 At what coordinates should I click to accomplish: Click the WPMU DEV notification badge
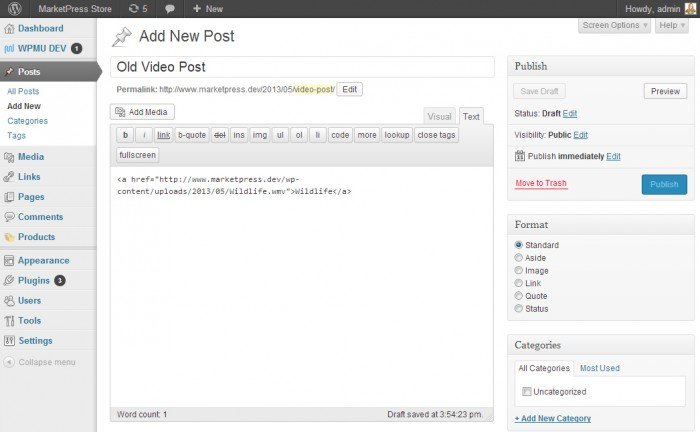click(x=76, y=48)
